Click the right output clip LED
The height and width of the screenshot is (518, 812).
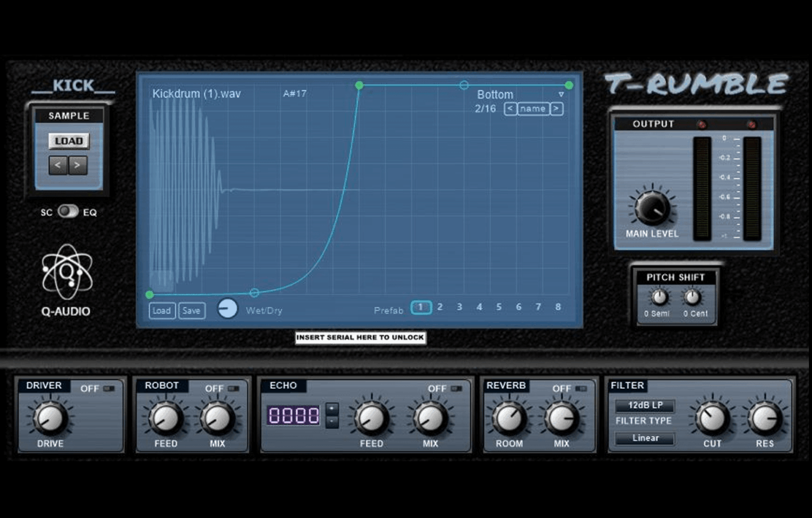751,125
